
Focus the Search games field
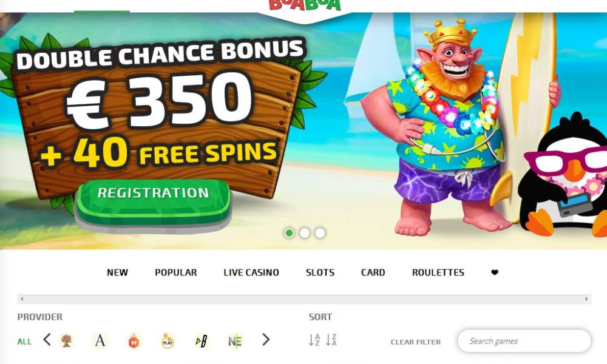coord(524,341)
